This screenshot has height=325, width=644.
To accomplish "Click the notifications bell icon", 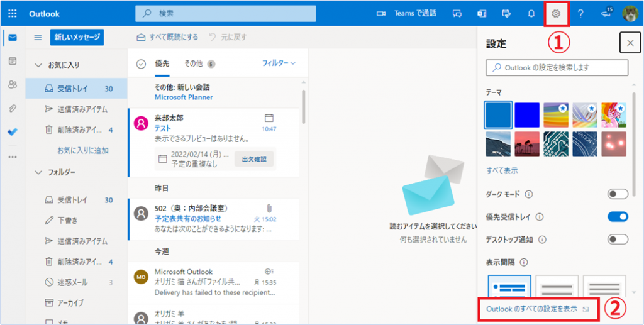I will click(x=531, y=13).
